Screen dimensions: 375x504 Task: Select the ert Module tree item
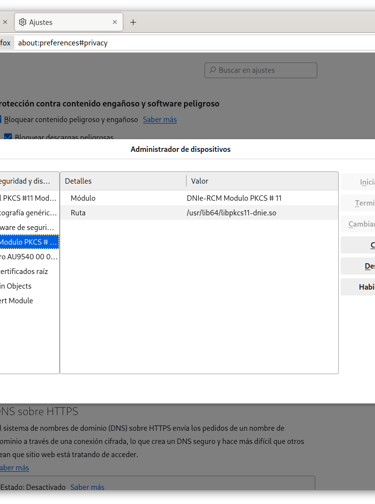pos(29,301)
